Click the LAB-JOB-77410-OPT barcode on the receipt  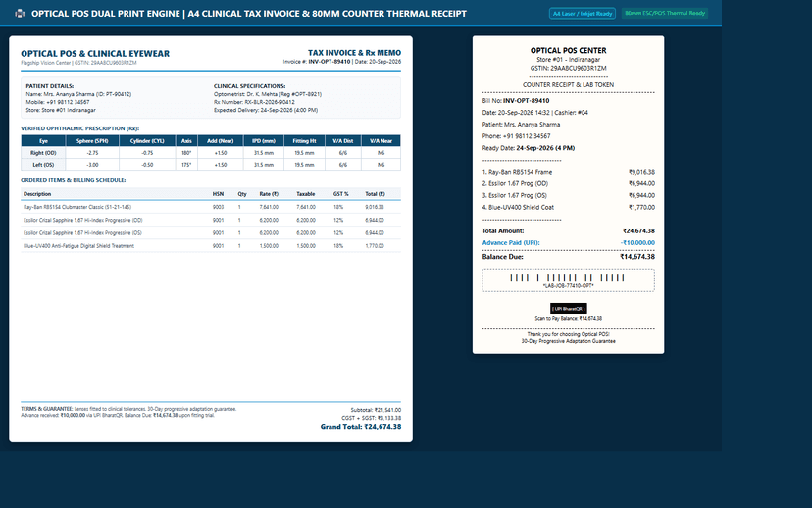[x=568, y=280]
